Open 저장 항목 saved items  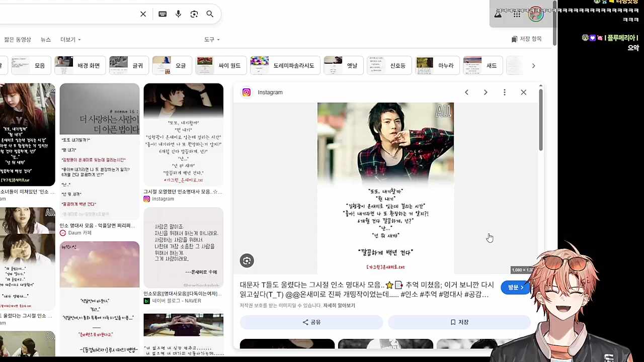(x=526, y=39)
